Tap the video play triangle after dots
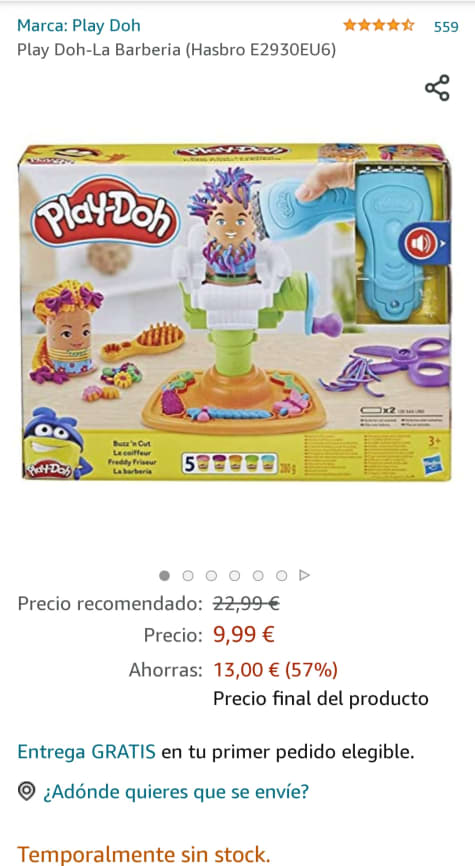This screenshot has height=866, width=475. (x=304, y=575)
